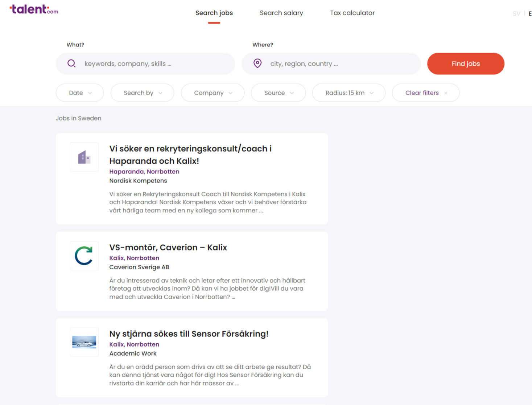Go to the Search salary tab
The image size is (532, 405).
coord(281,13)
